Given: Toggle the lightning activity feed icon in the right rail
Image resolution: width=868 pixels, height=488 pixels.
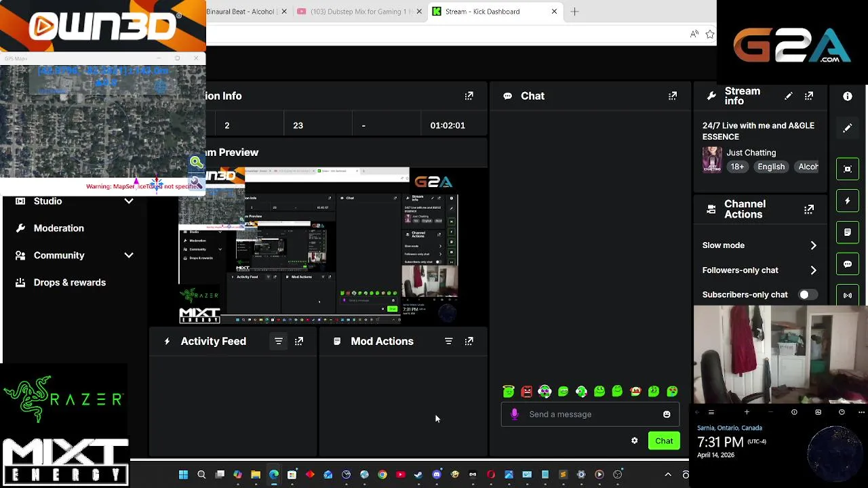Looking at the screenshot, I should (848, 201).
